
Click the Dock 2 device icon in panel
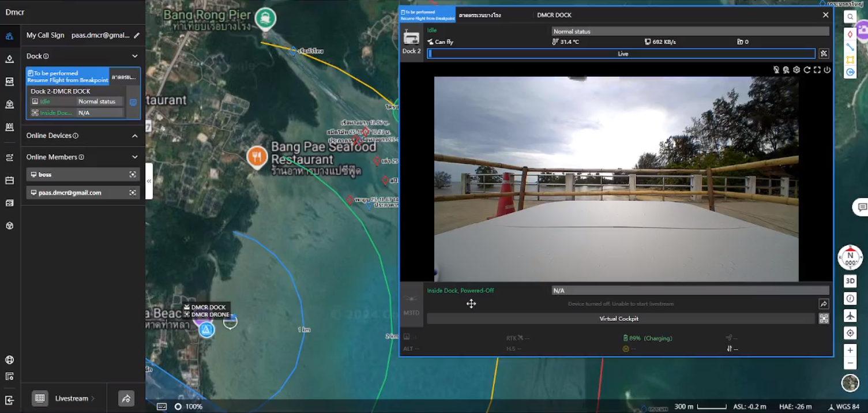tap(411, 37)
